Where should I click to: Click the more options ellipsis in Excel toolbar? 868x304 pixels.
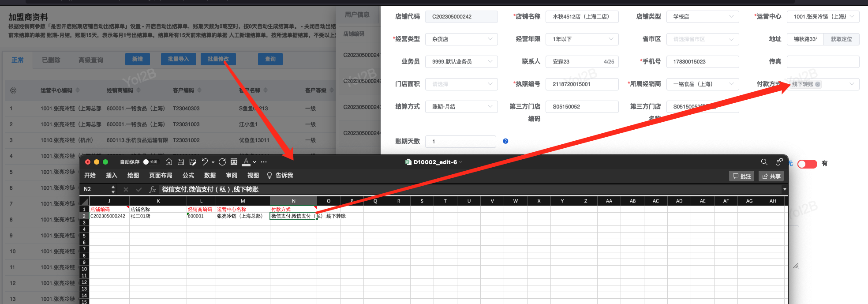(x=264, y=162)
